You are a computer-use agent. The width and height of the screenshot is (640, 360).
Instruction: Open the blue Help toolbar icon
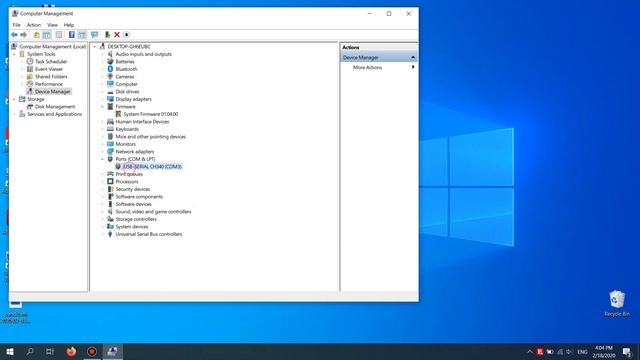[x=72, y=35]
